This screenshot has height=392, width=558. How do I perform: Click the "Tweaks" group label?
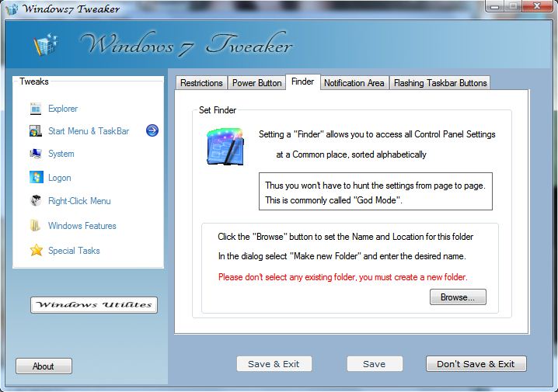pos(34,82)
